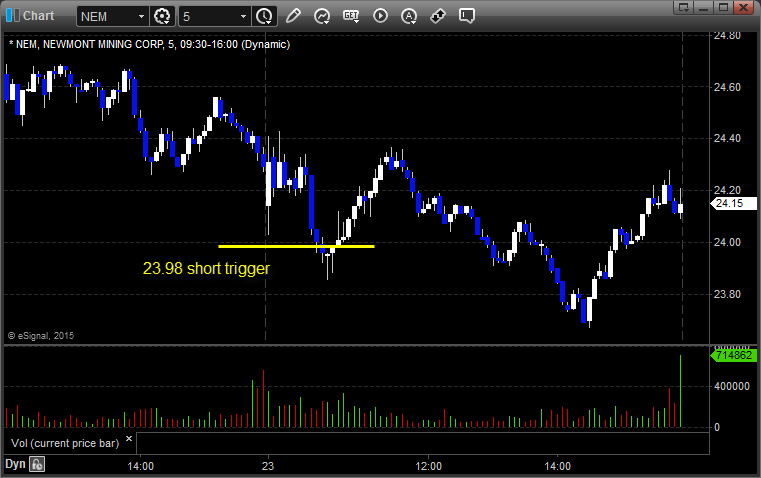The image size is (761, 478).
Task: Expand the 5 interval dropdown
Action: [244, 16]
